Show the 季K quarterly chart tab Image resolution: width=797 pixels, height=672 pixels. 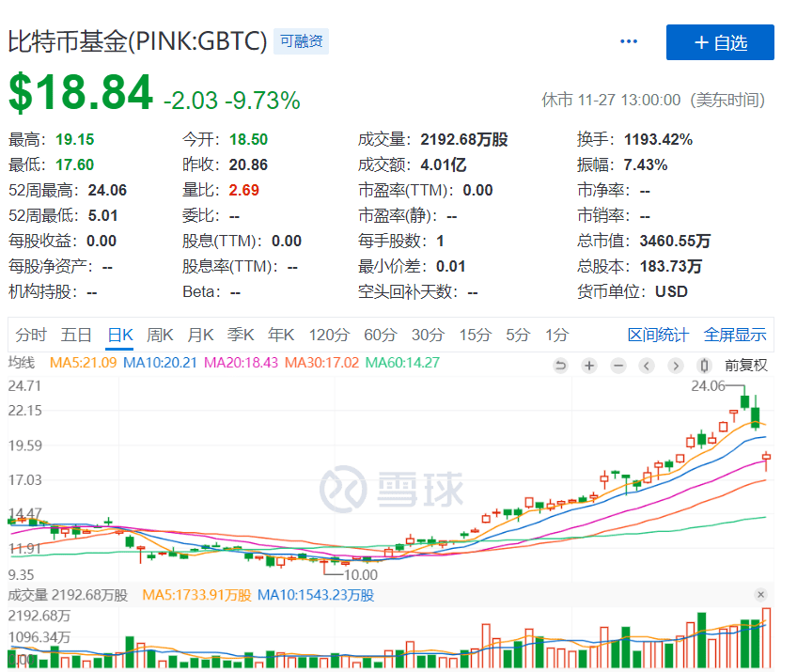click(x=241, y=335)
